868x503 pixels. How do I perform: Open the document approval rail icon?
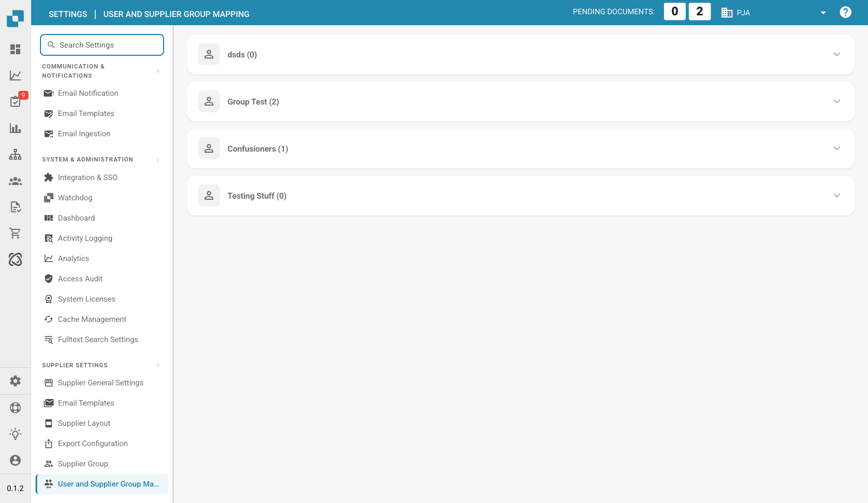coord(15,207)
